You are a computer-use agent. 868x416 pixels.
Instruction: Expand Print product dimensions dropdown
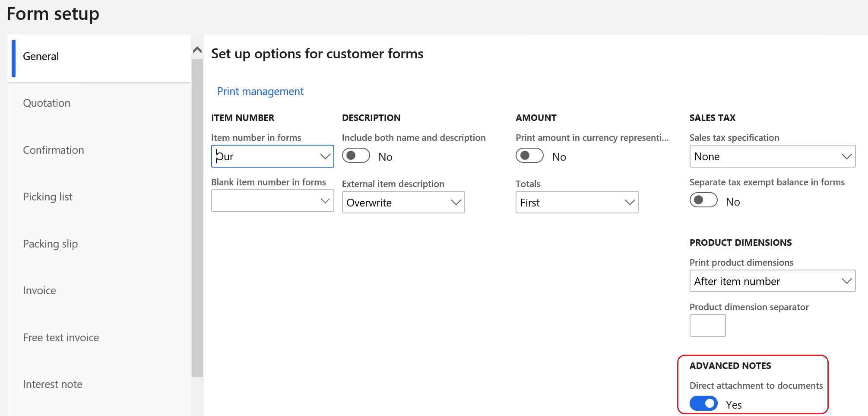772,281
